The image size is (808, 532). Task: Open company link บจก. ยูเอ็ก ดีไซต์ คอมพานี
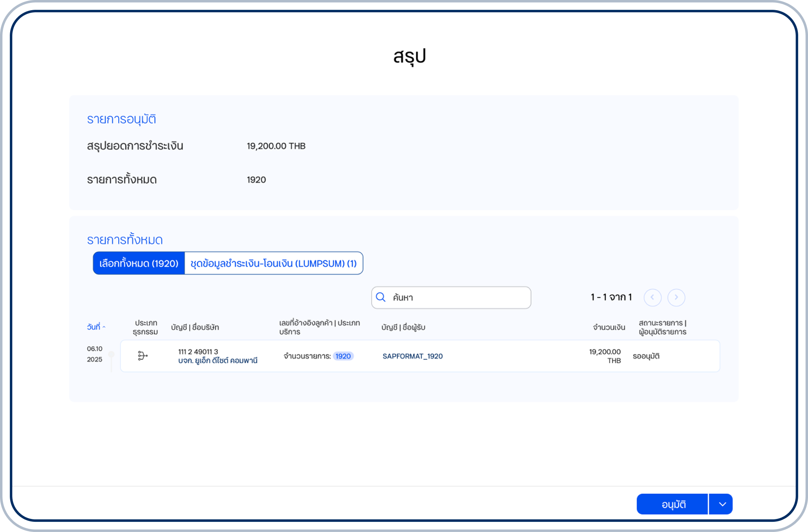[x=218, y=361]
